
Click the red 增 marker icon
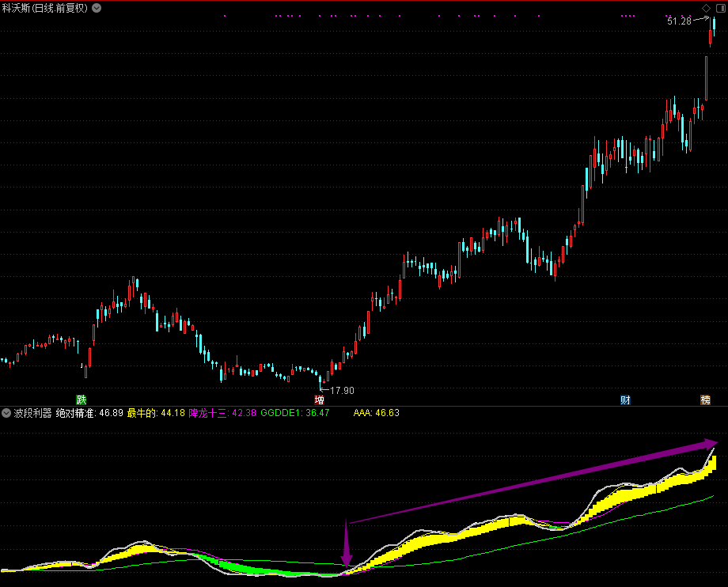319,400
